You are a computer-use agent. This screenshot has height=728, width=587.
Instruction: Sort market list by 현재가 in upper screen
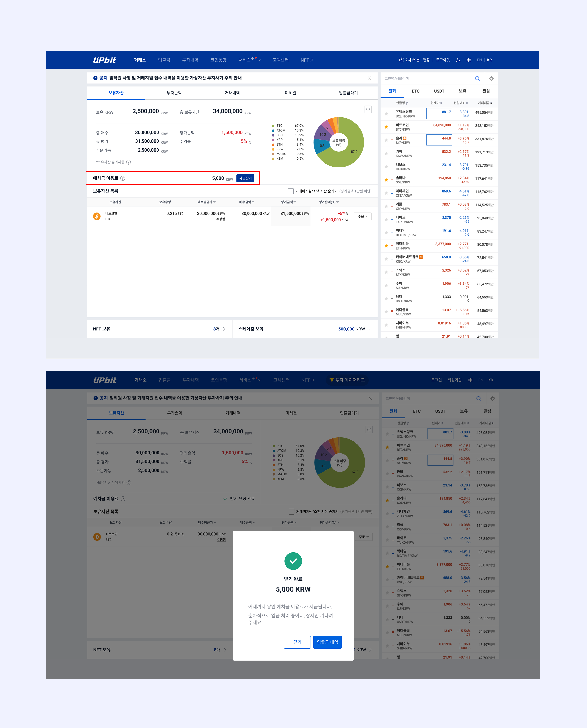tap(436, 103)
